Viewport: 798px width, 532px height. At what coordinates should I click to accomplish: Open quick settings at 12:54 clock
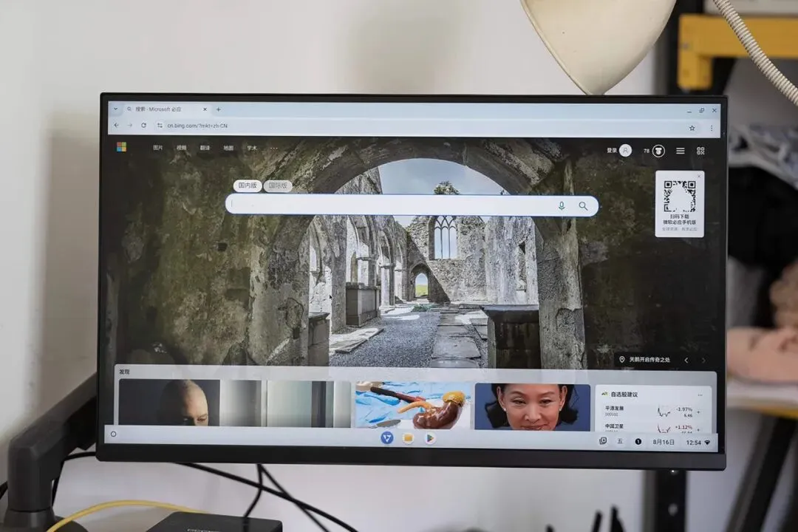click(698, 443)
